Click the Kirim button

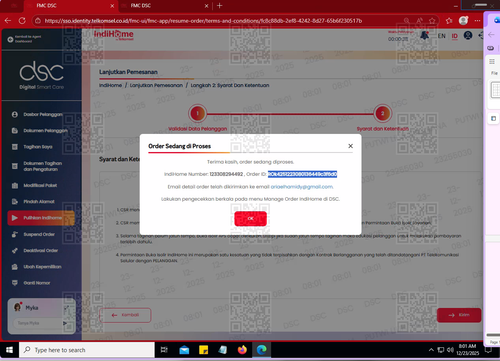pos(459,315)
